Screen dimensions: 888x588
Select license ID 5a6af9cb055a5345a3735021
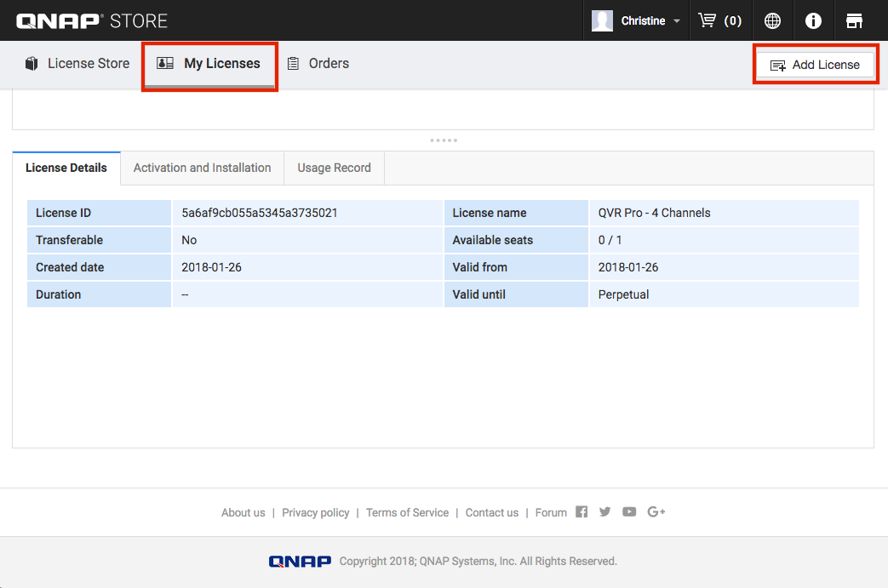click(x=260, y=213)
